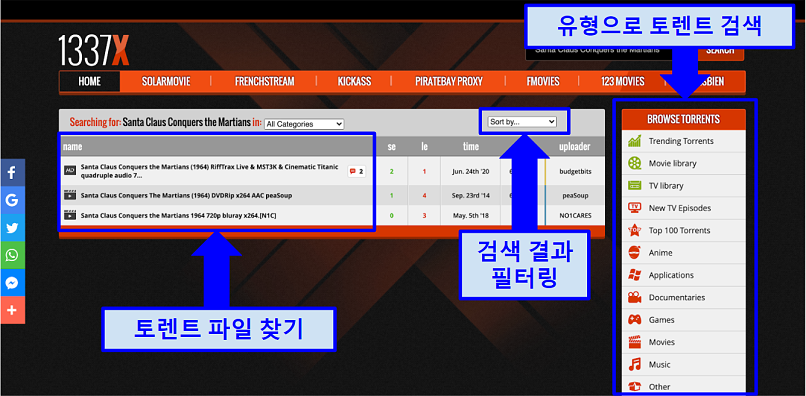Share via the Google icon in side bar
Image resolution: width=806 pixels, height=396 pixels.
click(12, 200)
